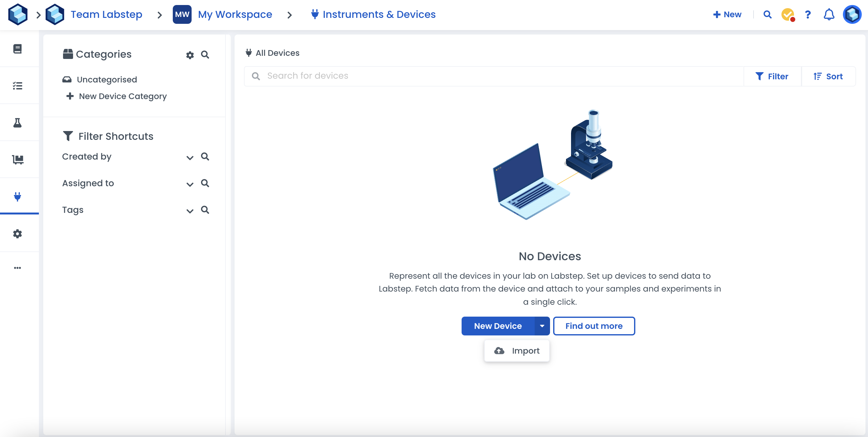Expand the Created by filter shortcut

(190, 157)
